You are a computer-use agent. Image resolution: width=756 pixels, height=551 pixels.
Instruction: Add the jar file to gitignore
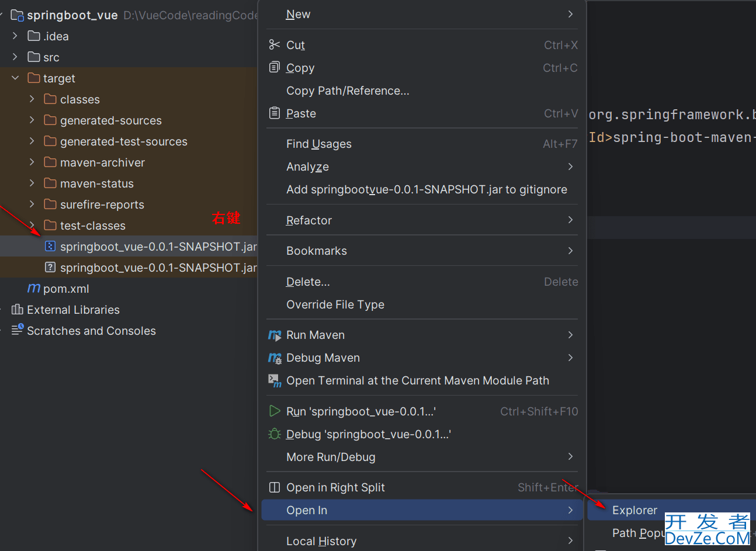(x=422, y=189)
